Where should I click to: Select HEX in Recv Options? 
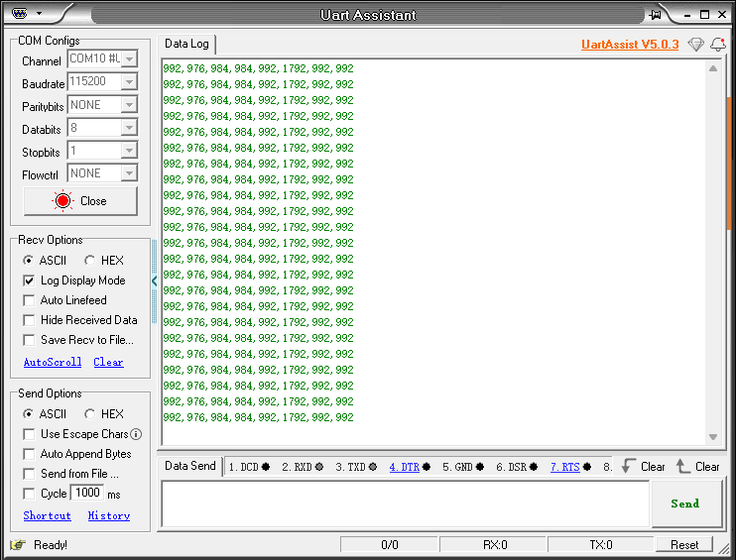click(89, 261)
